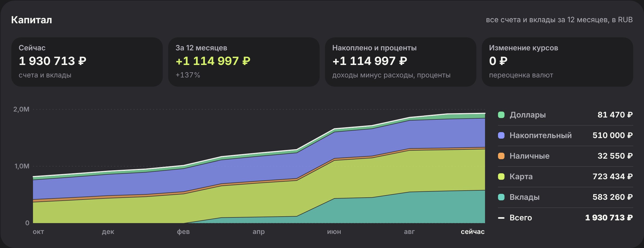The height and width of the screenshot is (248, 644).
Task: Click the 'доходы минус расходы, проценты' caption
Action: [x=391, y=75]
